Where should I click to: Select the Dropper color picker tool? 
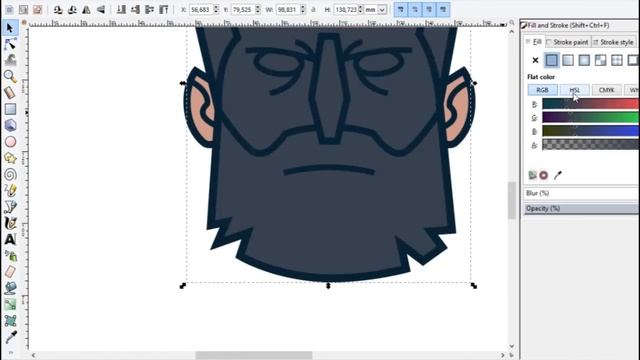pos(10,337)
